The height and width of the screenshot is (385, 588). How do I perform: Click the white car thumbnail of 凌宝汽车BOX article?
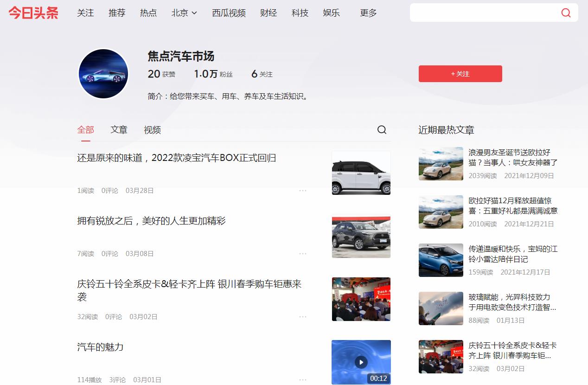(361, 173)
